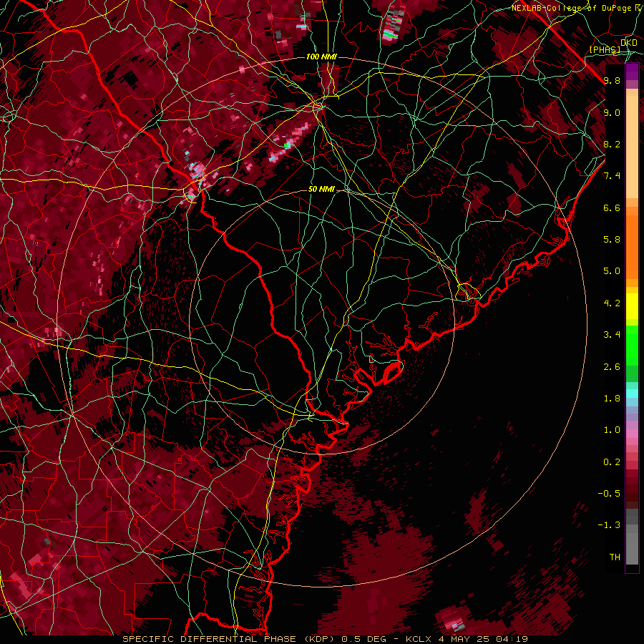Click the 1.8 value on the scale
The image size is (644, 644).
612,399
